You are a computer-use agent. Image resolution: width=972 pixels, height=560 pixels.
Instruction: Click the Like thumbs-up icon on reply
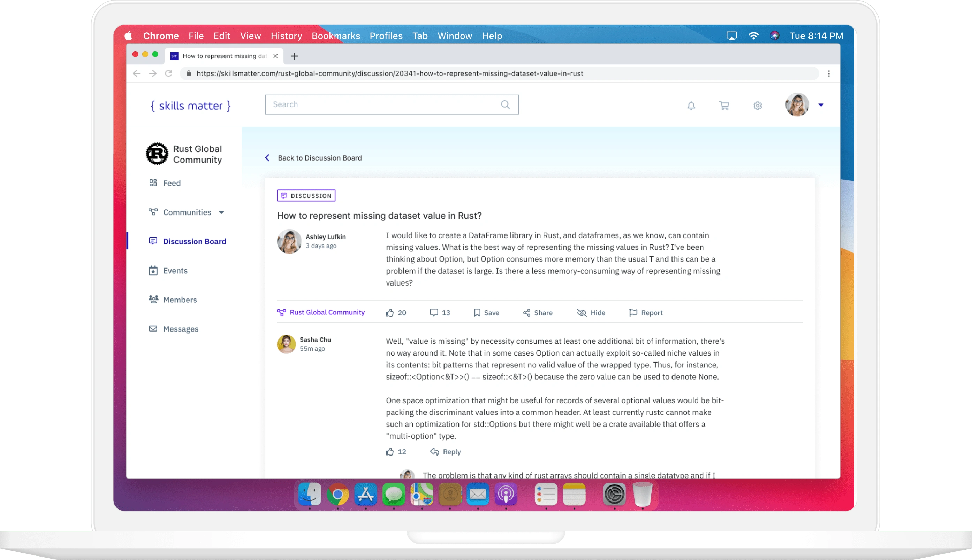[389, 451]
